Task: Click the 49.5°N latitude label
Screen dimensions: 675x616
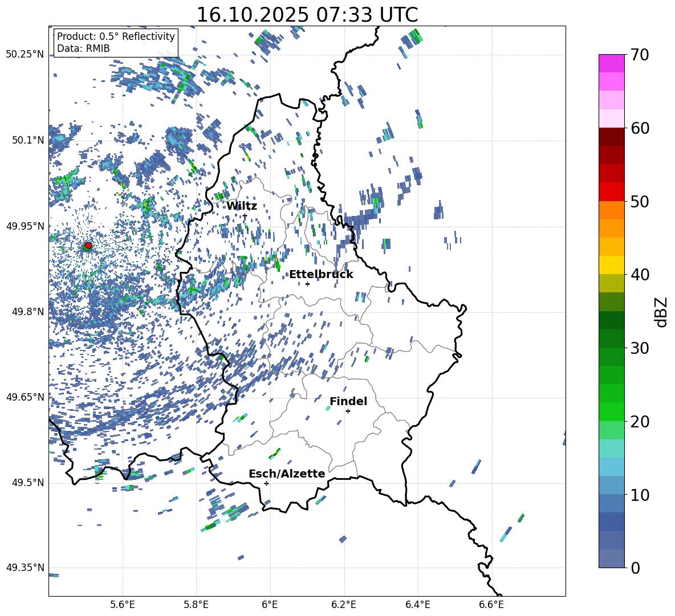Action: [27, 482]
